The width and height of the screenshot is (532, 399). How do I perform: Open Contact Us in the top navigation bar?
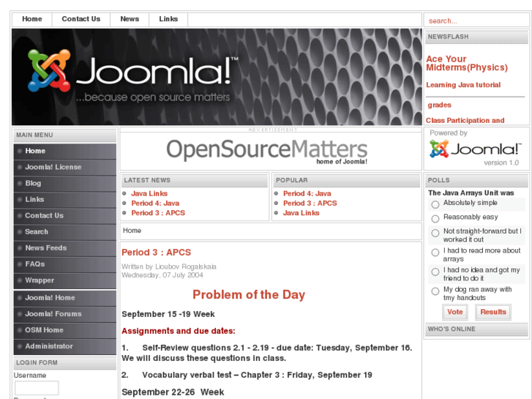(x=81, y=19)
